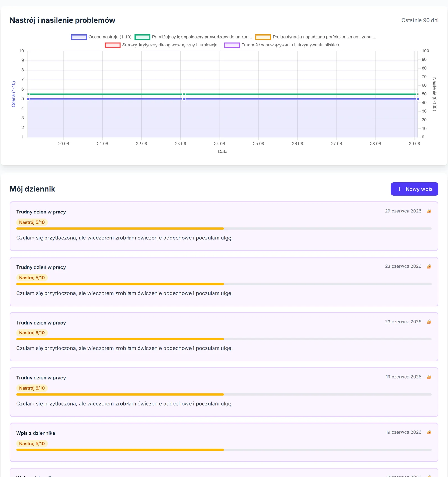The height and width of the screenshot is (477, 448).
Task: Click the plus icon in Nowy wpis
Action: 400,189
